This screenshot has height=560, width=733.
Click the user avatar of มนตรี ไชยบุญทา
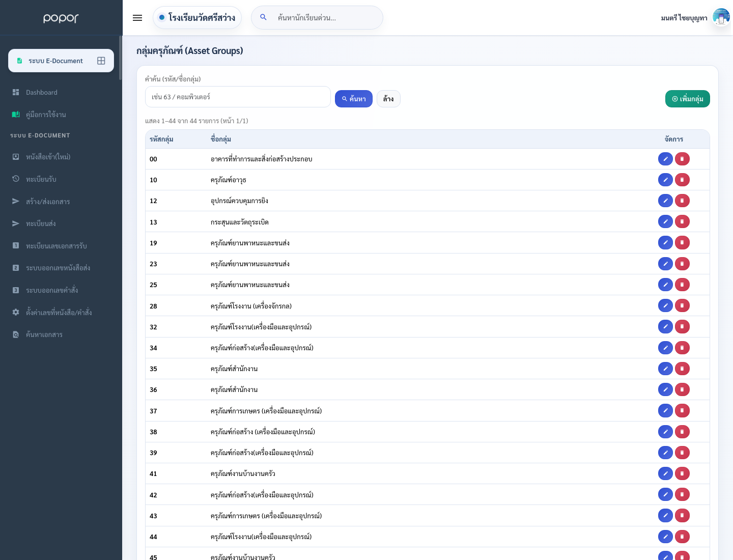[x=721, y=17]
